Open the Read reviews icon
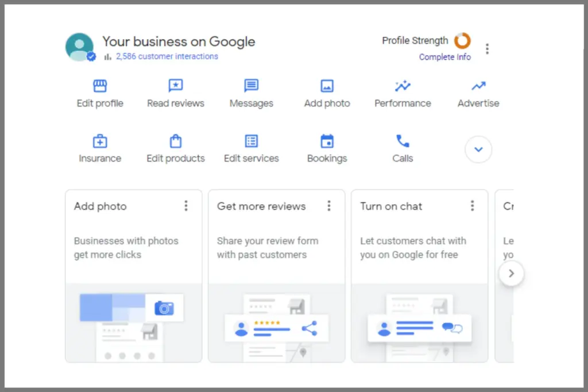The width and height of the screenshot is (588, 392). (176, 85)
